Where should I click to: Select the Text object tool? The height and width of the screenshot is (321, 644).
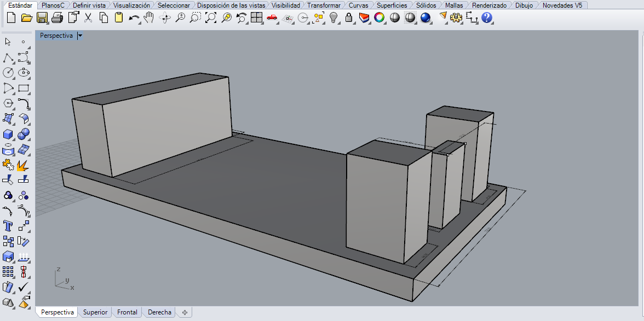(8, 226)
